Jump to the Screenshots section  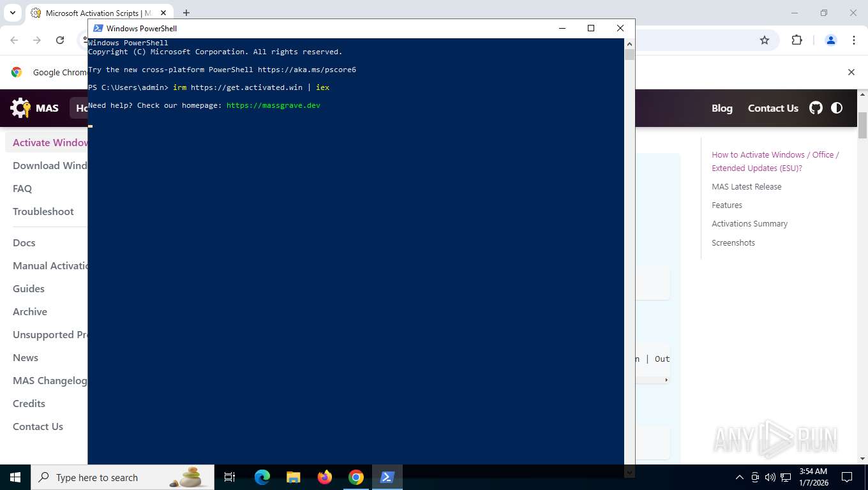pyautogui.click(x=733, y=242)
